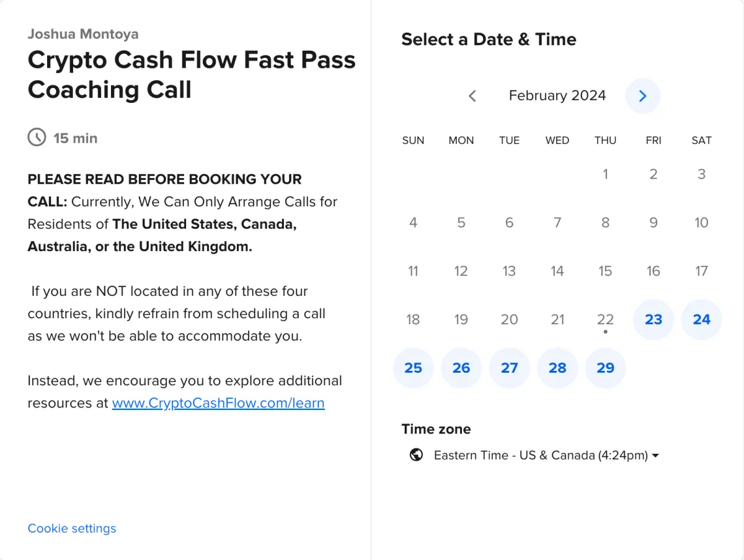
Task: Select February 23 on the calendar
Action: (653, 319)
